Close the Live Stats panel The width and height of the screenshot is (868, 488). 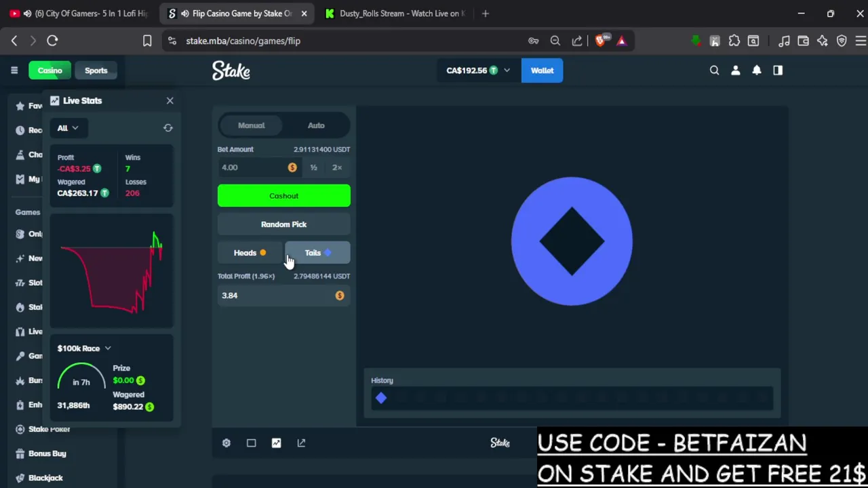pos(170,100)
